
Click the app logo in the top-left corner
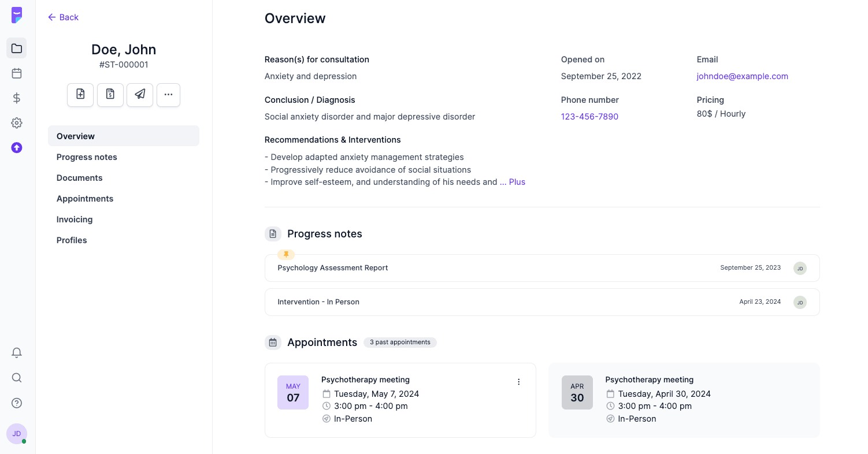tap(16, 15)
